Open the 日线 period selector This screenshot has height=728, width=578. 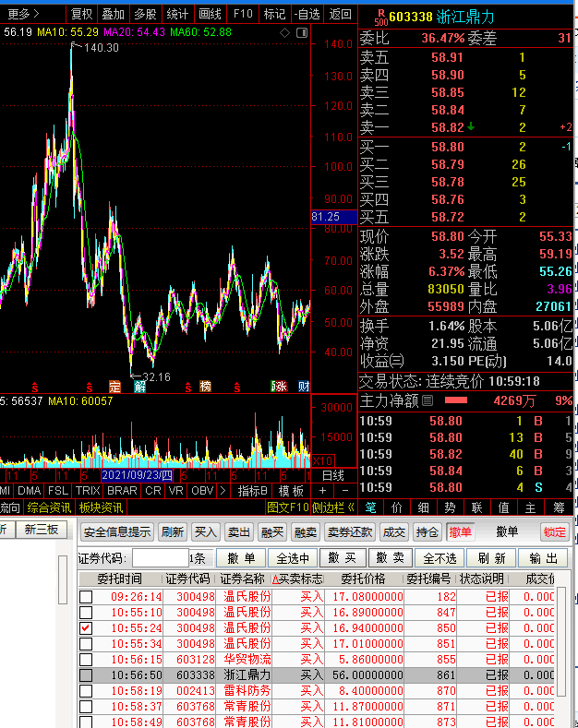333,475
